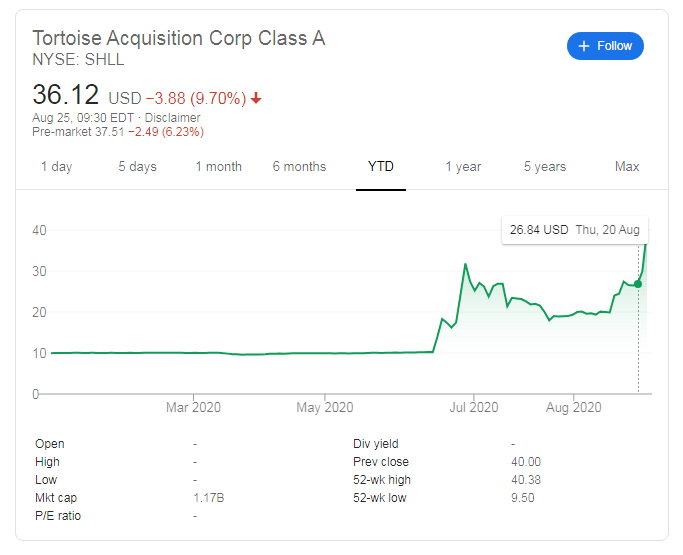Show the 6 months chart

point(299,167)
